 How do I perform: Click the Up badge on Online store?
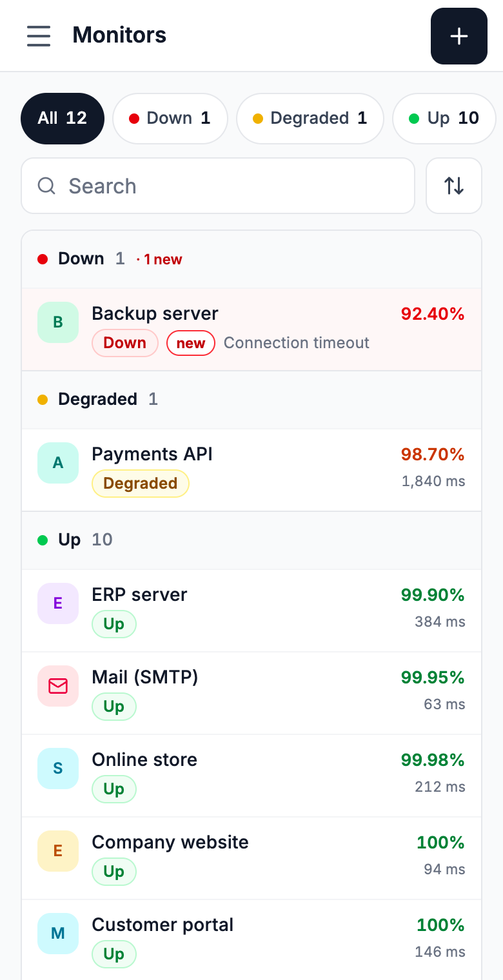[114, 789]
